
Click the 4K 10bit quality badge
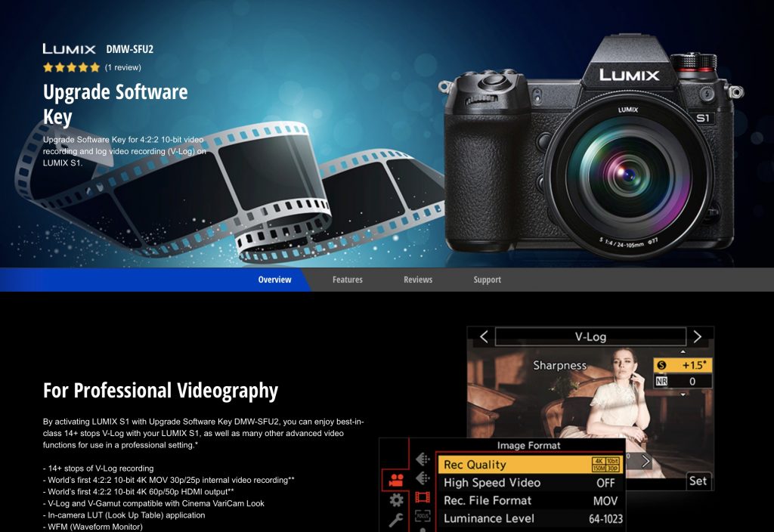click(605, 465)
